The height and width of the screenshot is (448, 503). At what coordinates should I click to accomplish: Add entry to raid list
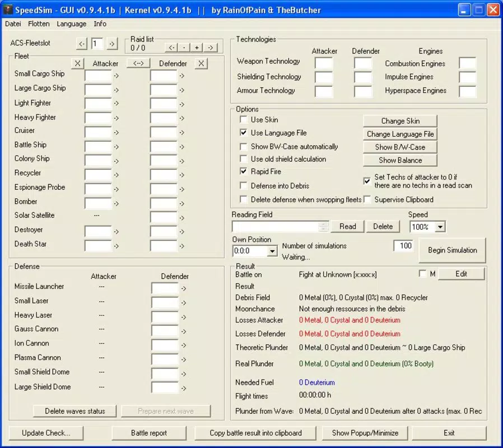coord(197,48)
